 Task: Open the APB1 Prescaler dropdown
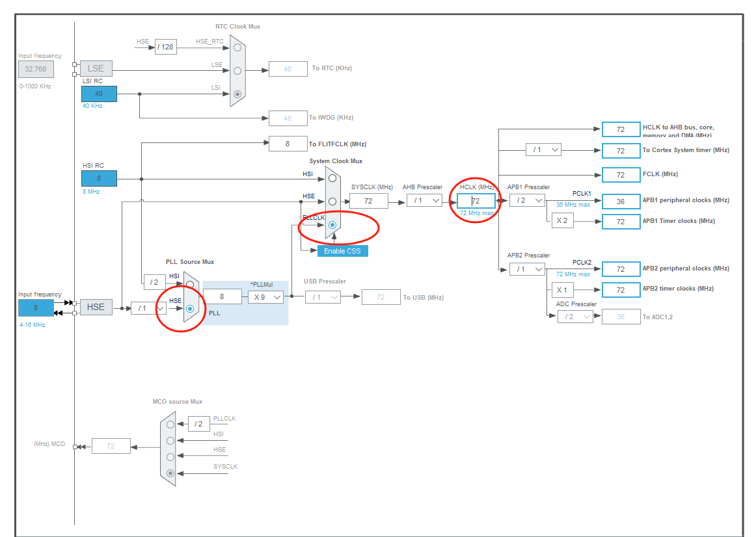[x=527, y=200]
